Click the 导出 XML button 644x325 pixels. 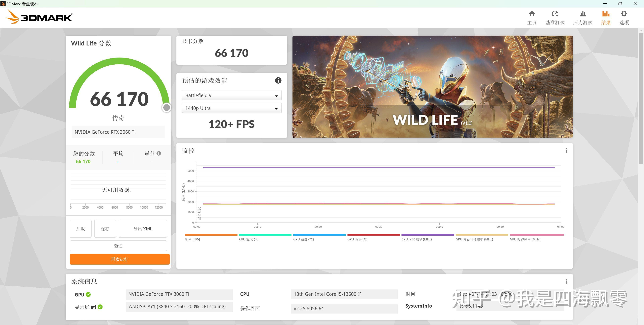pyautogui.click(x=143, y=229)
